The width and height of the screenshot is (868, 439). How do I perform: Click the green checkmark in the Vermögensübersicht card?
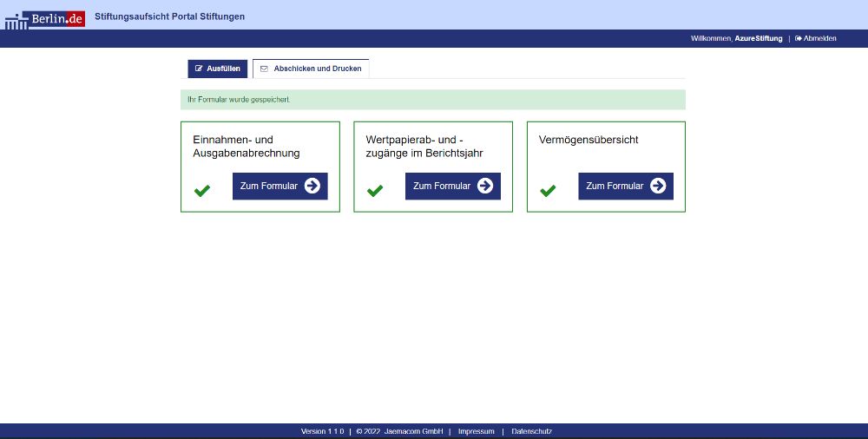548,191
